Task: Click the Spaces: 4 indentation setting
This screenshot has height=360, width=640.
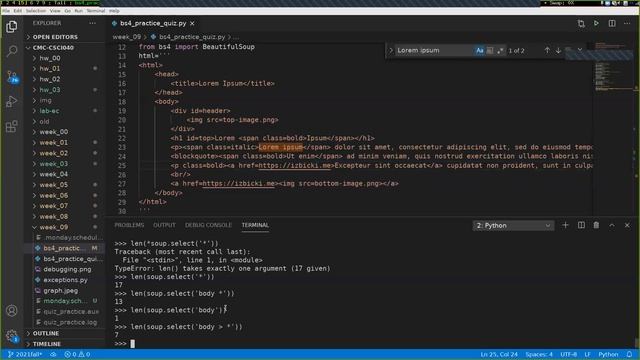Action: tap(539, 354)
